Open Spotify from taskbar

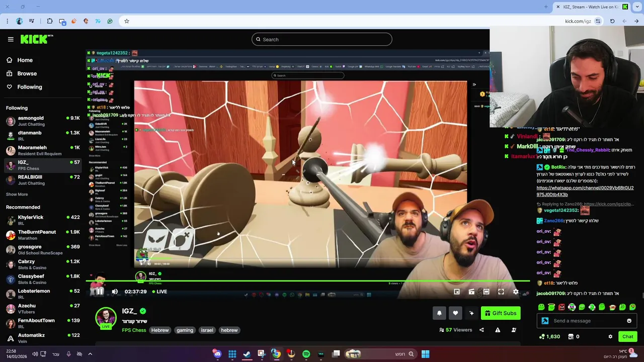[306, 354]
